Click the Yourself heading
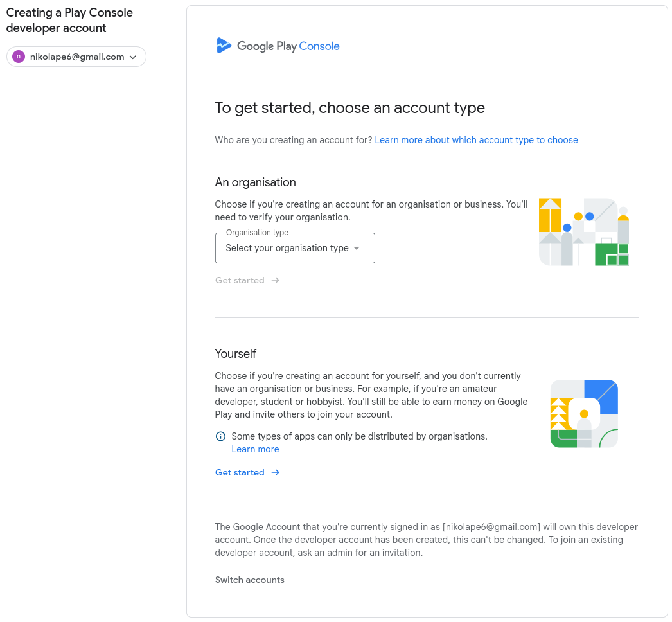This screenshot has height=622, width=672. click(x=235, y=354)
